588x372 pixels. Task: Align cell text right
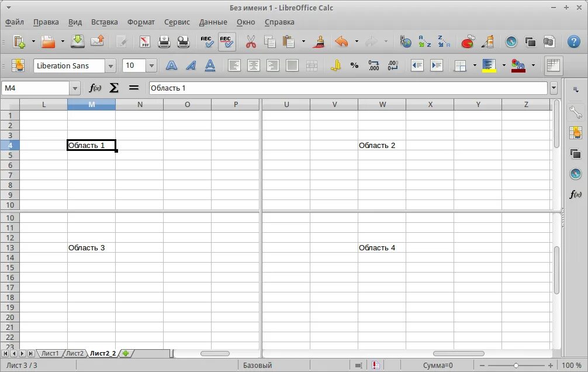(x=272, y=66)
